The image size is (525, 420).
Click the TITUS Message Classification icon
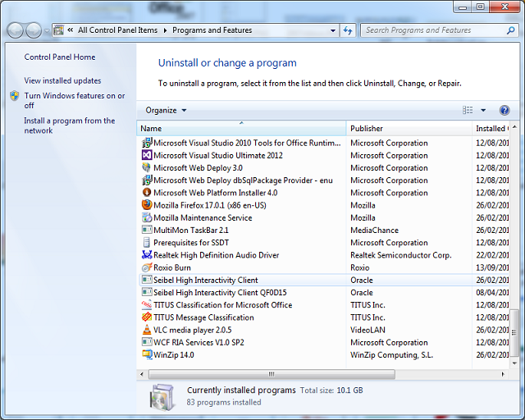coord(147,317)
